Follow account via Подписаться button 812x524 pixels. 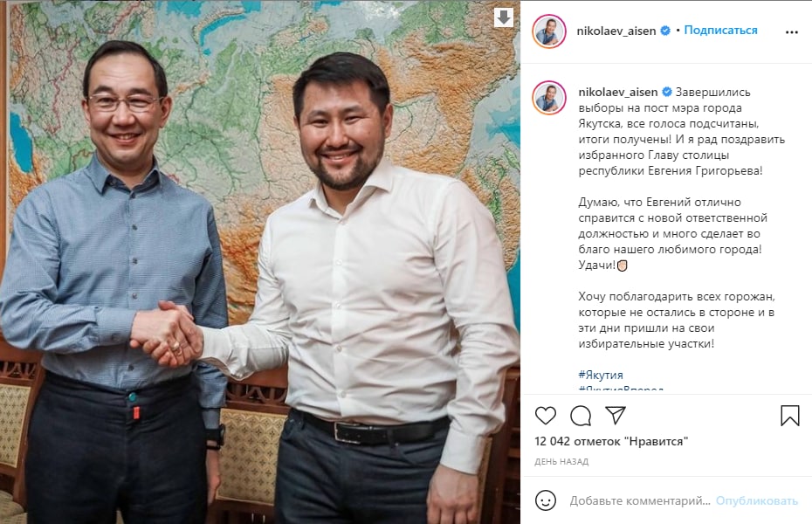720,31
